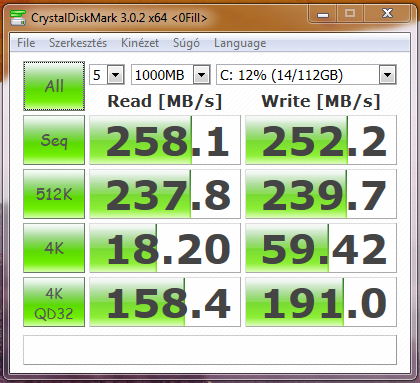Open the Szerkesztés menu

point(78,43)
